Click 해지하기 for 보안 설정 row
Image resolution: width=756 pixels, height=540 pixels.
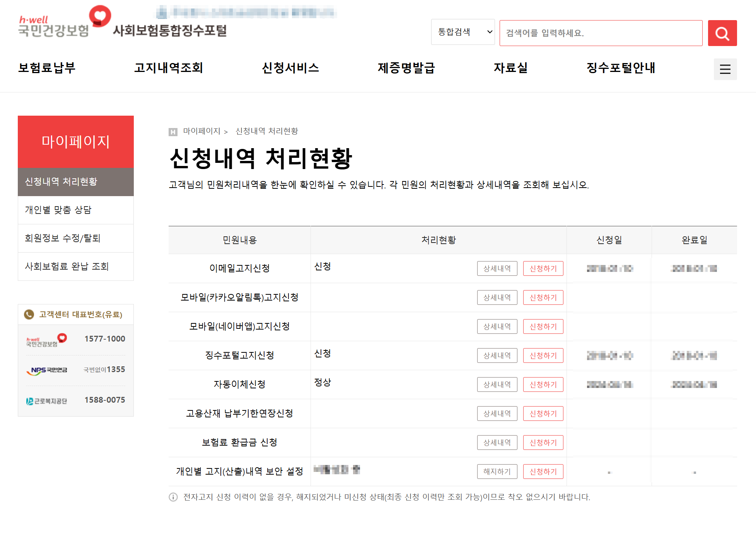pos(497,472)
